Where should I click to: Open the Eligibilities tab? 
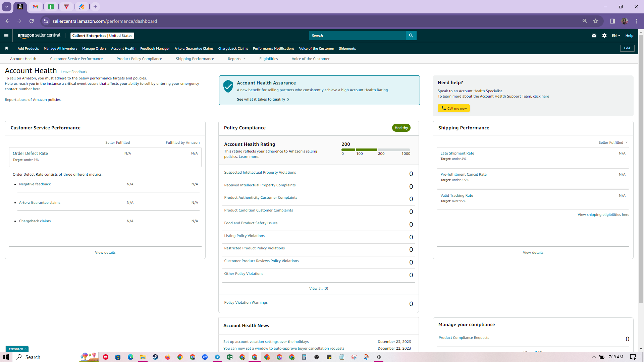pyautogui.click(x=269, y=59)
